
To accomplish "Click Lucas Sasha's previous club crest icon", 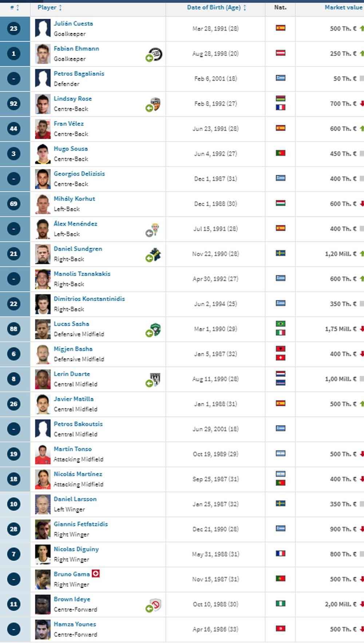I will click(x=155, y=329).
